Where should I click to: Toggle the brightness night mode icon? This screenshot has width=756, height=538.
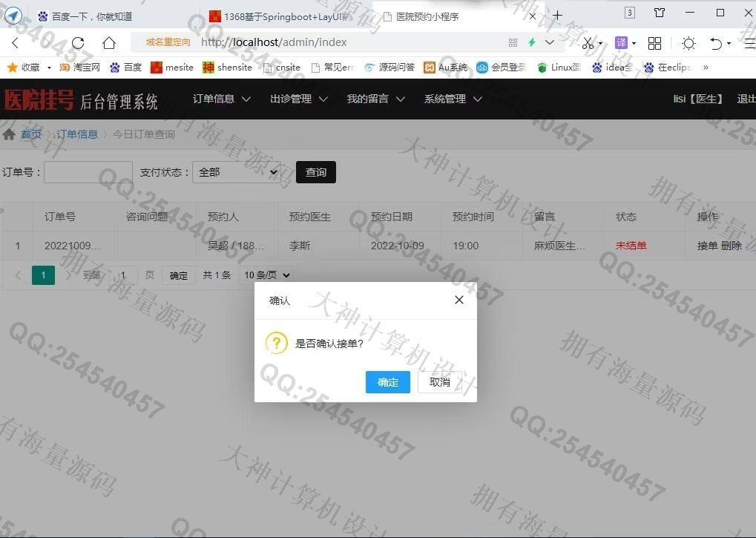pos(688,43)
